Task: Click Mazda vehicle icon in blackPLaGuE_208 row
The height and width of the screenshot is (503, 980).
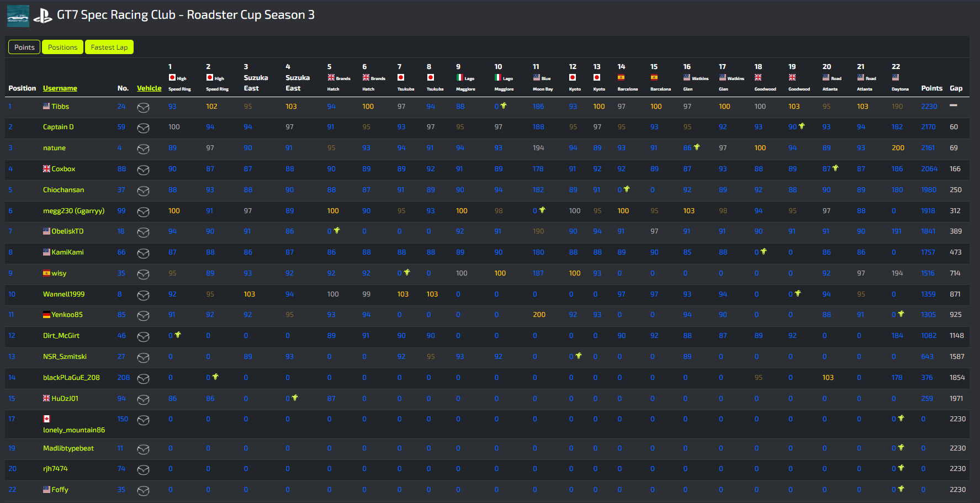Action: point(144,379)
